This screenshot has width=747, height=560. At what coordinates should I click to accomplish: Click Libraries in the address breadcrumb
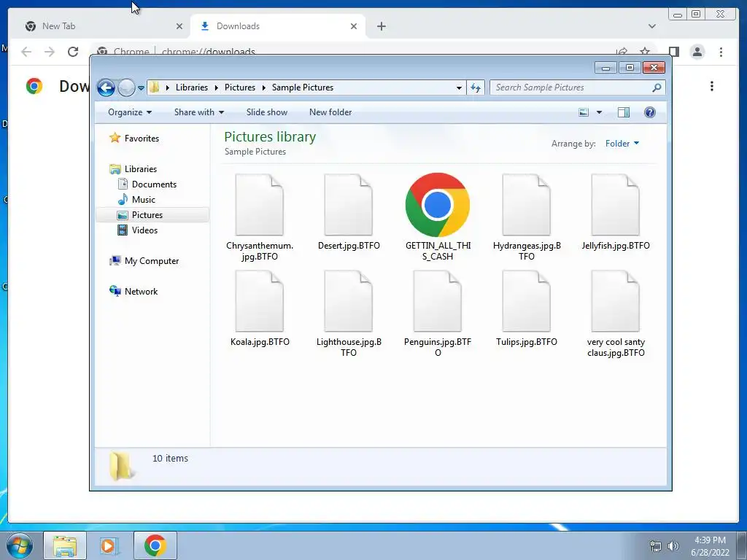coord(192,87)
